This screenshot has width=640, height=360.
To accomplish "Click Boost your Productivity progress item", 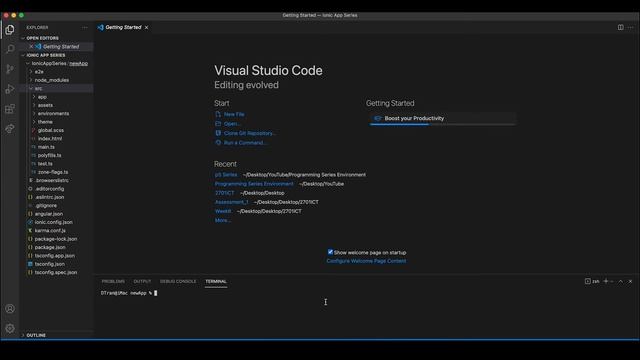I will click(x=443, y=118).
